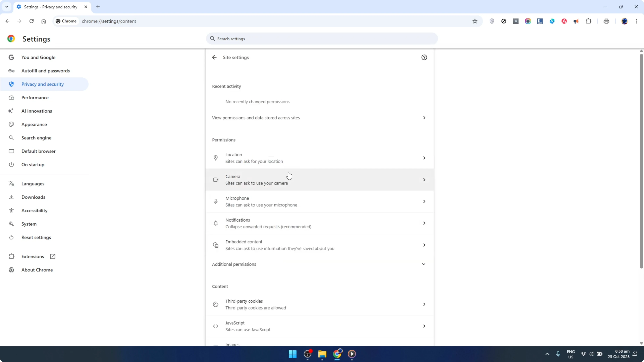Open Languages settings
Image resolution: width=644 pixels, height=362 pixels.
point(44,184)
